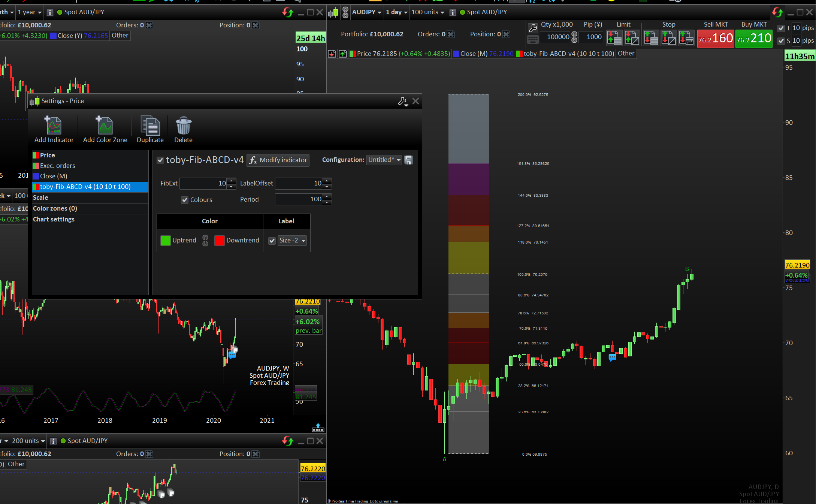The height and width of the screenshot is (504, 816).
Task: Click the Modify indicator button
Action: 278,160
